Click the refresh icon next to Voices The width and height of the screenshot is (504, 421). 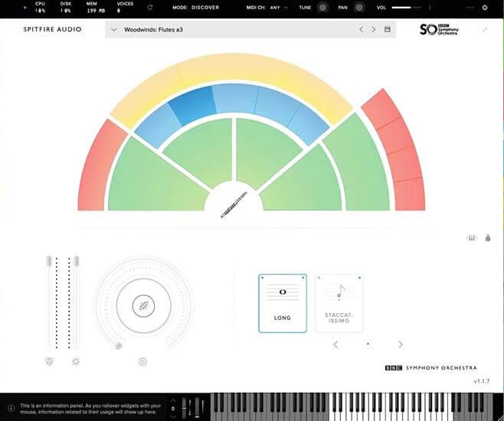[x=150, y=8]
